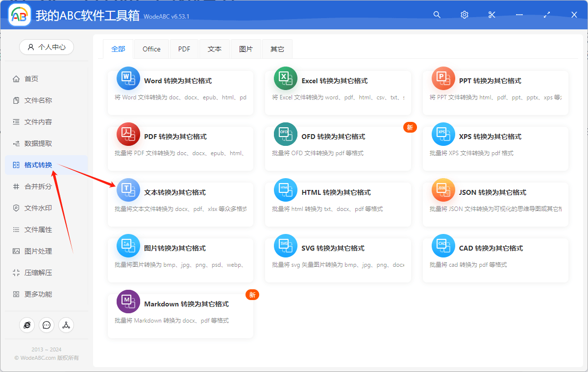Open the Word 转换为其它格式 tool icon
The width and height of the screenshot is (588, 372).
pos(128,78)
